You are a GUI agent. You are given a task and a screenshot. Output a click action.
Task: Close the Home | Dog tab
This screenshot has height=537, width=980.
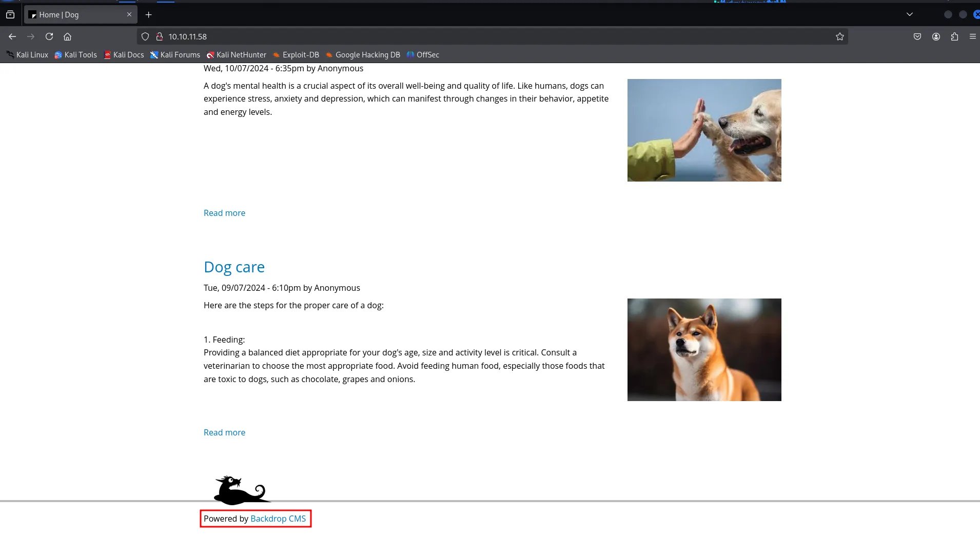(129, 14)
